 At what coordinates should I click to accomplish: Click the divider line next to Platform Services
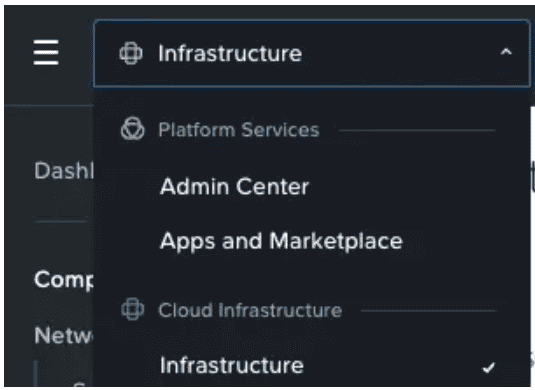pos(417,130)
